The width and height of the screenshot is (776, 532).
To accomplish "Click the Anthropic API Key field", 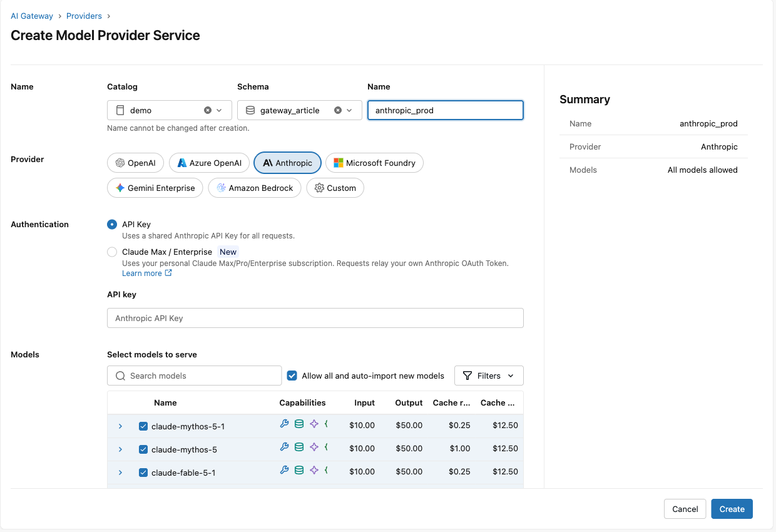I will click(315, 318).
